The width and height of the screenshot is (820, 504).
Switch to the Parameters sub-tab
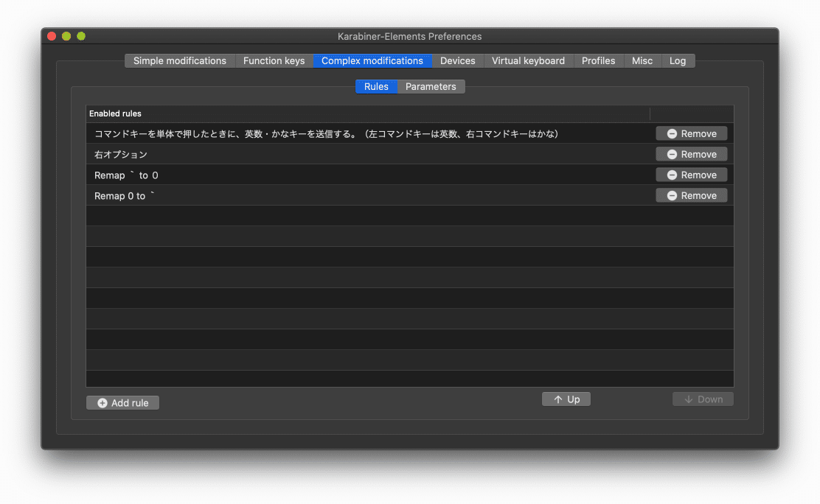click(x=431, y=86)
